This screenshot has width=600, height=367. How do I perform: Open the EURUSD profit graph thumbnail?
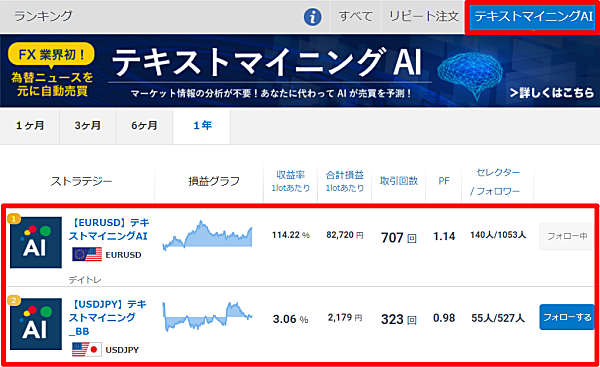tap(207, 235)
